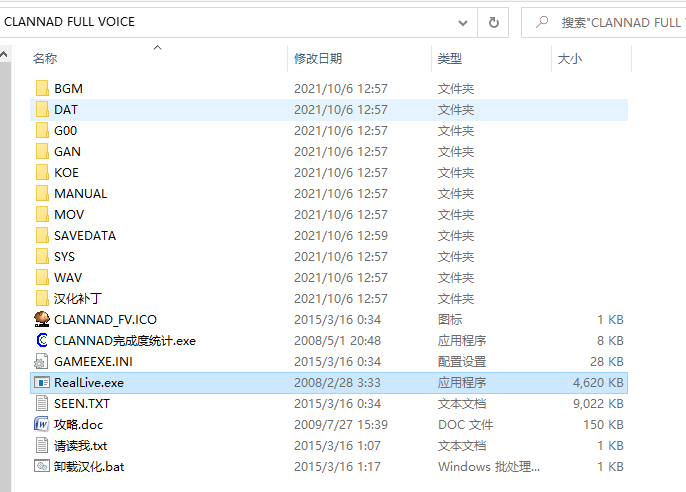Select the SEEN.TXT file name
Screen dimensions: 686x492
click(82, 403)
